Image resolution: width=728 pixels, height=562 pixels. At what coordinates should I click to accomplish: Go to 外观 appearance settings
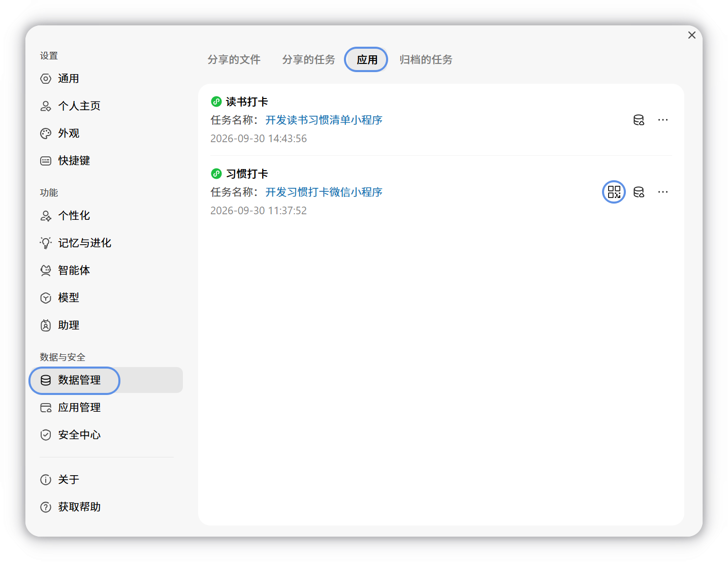[106, 134]
